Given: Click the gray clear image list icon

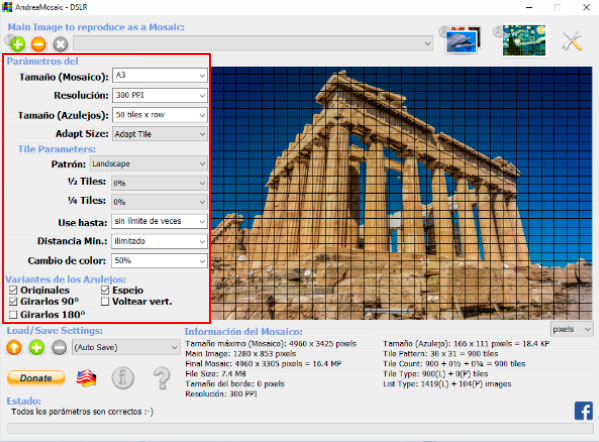Looking at the screenshot, I should click(x=60, y=44).
